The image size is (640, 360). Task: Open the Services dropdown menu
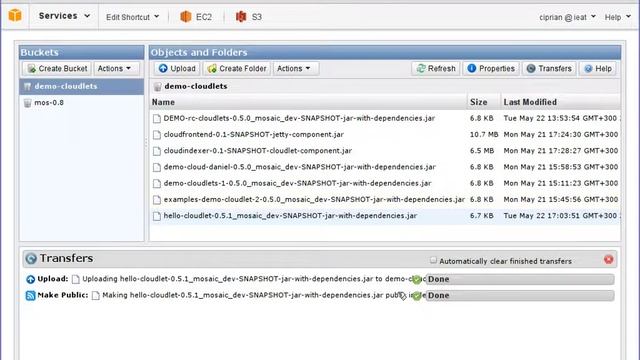[64, 16]
